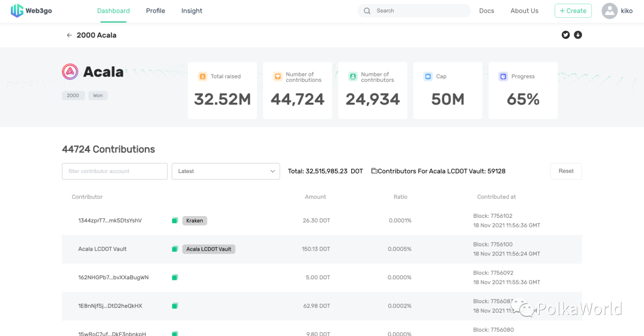
Task: Open the About Us page
Action: tap(525, 11)
